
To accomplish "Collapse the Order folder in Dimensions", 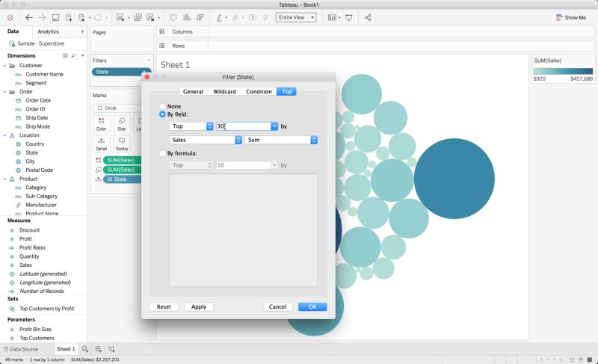I will point(5,92).
